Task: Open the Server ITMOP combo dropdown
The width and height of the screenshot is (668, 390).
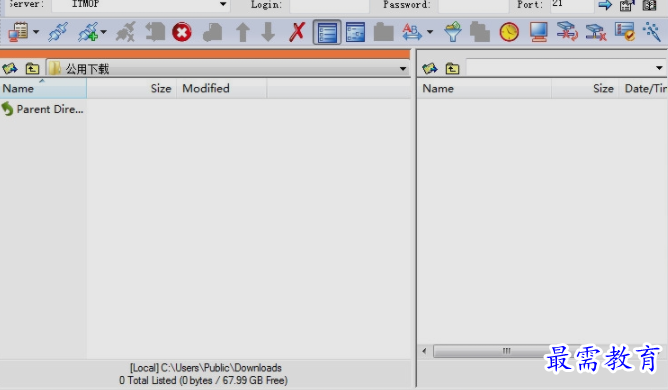Action: [223, 4]
